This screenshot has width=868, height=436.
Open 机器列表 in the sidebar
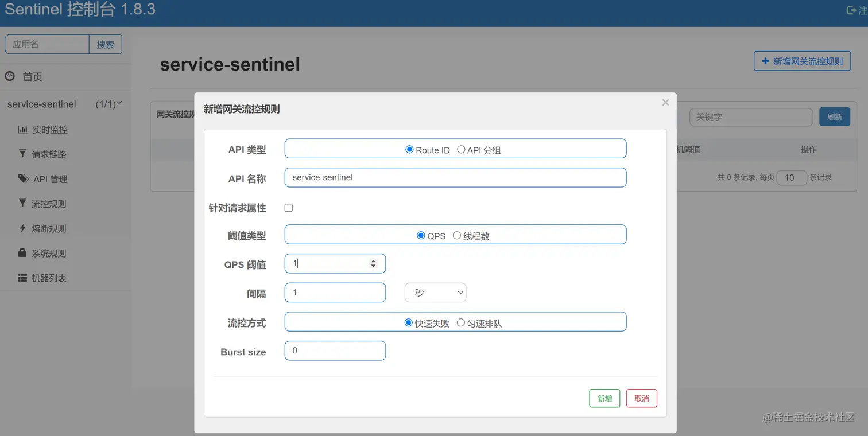[x=49, y=278]
